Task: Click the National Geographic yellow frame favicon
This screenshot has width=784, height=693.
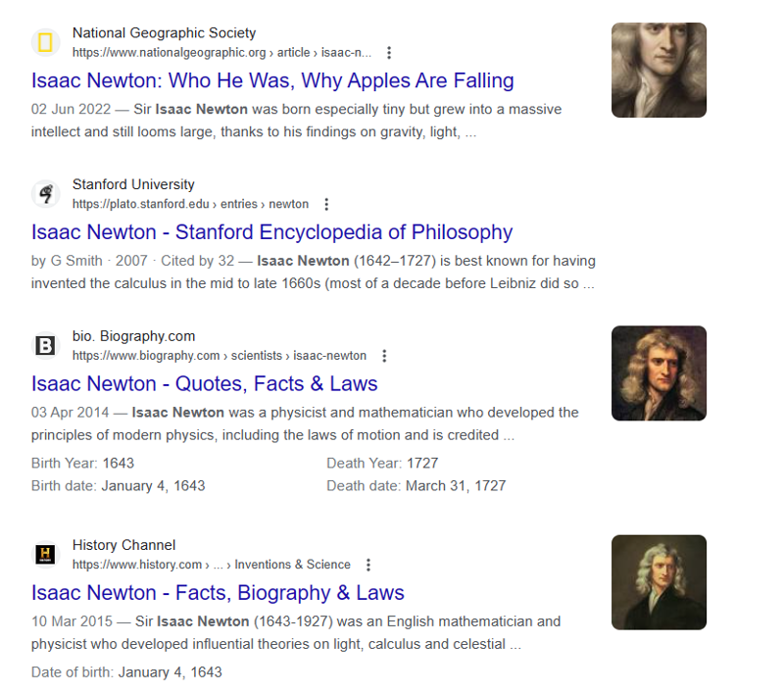Action: (x=45, y=43)
